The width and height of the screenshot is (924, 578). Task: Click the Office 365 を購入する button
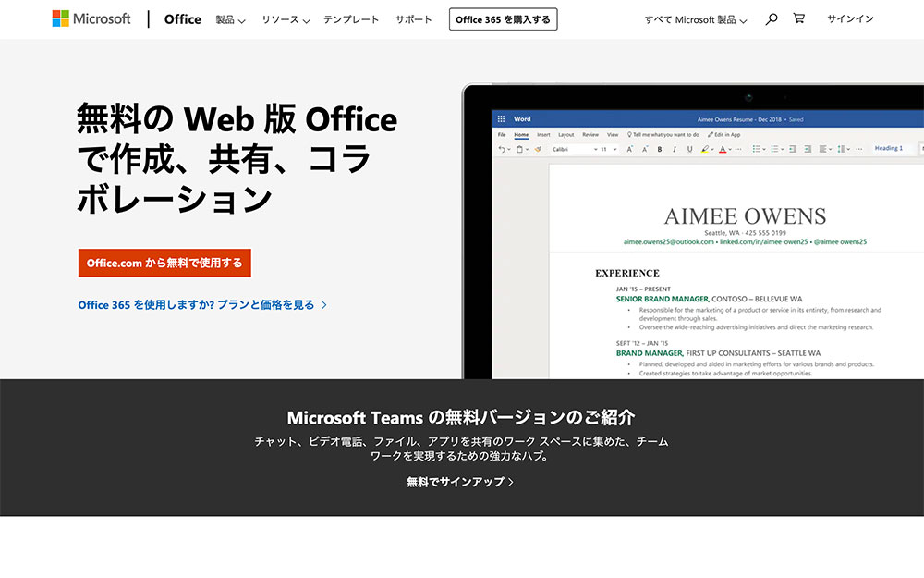coord(504,19)
